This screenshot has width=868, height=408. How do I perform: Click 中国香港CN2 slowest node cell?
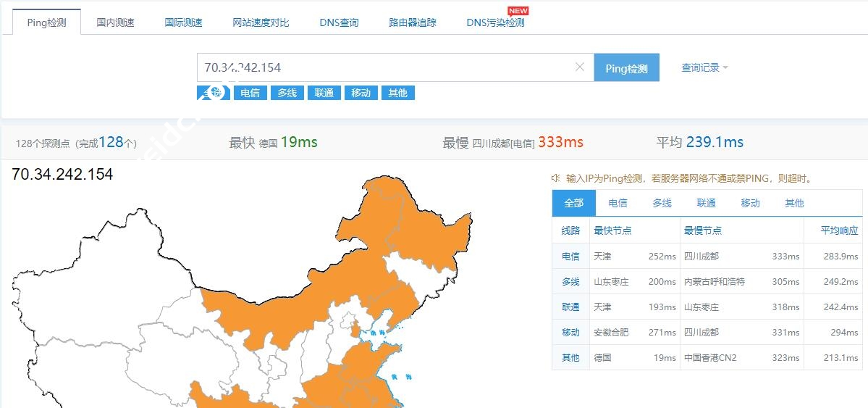pos(710,357)
